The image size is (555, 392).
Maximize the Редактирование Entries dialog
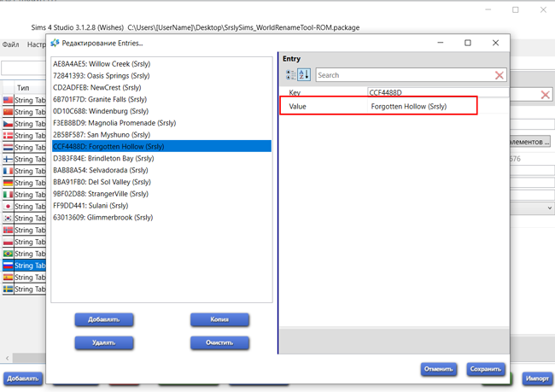tap(468, 43)
